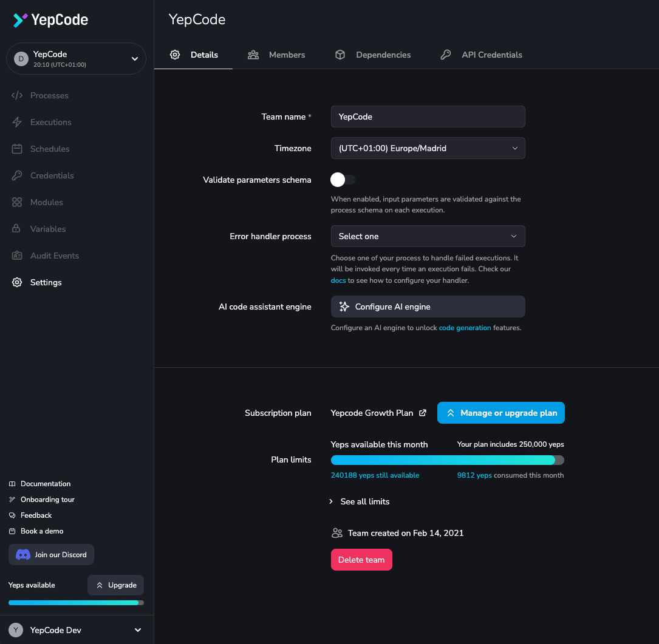Click the Details tab gear icon
659x644 pixels.
(x=175, y=55)
